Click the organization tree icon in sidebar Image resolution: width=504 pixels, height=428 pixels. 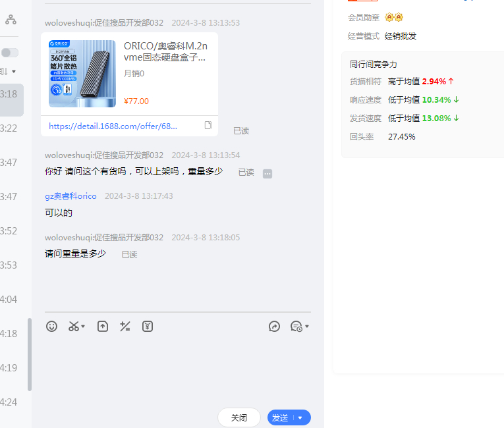coord(11,20)
